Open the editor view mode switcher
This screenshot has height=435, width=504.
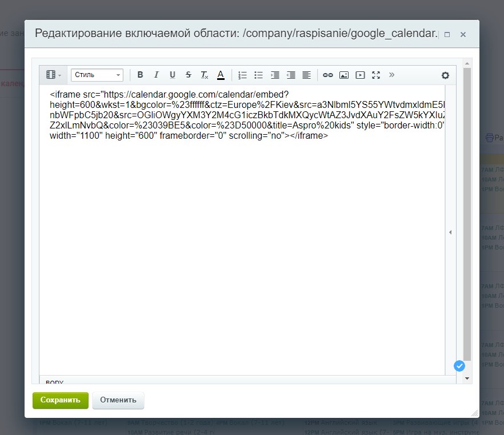[x=53, y=75]
